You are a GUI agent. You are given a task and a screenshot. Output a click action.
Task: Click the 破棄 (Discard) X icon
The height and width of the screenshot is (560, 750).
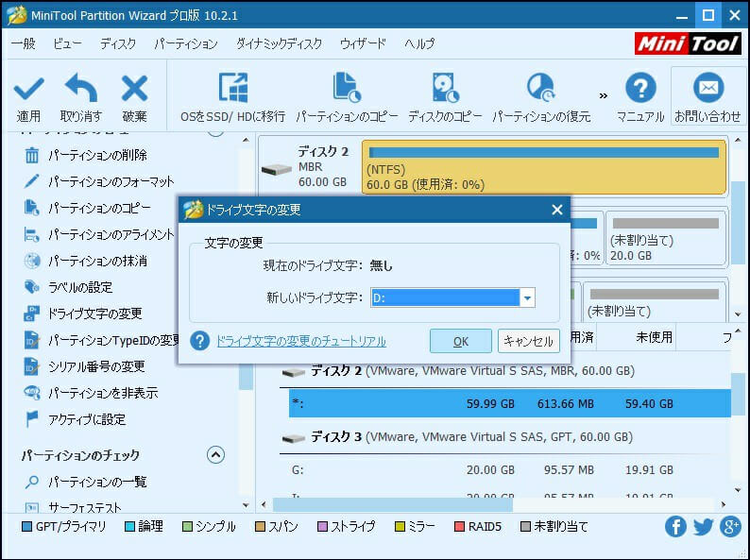point(134,88)
